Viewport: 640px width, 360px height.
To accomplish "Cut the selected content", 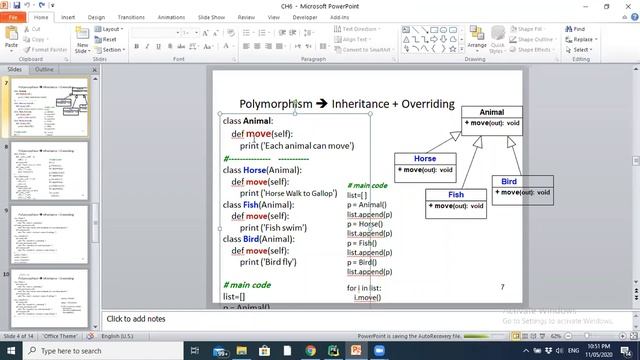I will point(32,29).
